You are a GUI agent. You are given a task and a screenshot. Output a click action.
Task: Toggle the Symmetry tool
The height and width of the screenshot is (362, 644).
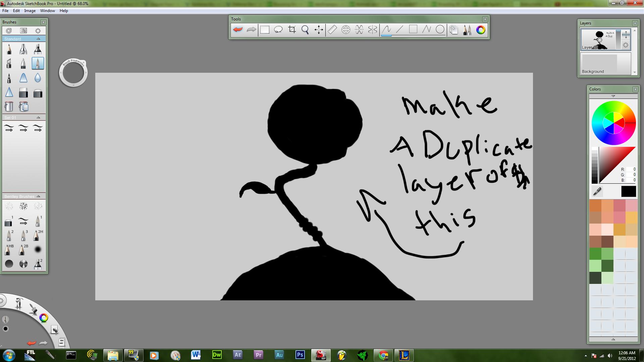[x=373, y=30]
